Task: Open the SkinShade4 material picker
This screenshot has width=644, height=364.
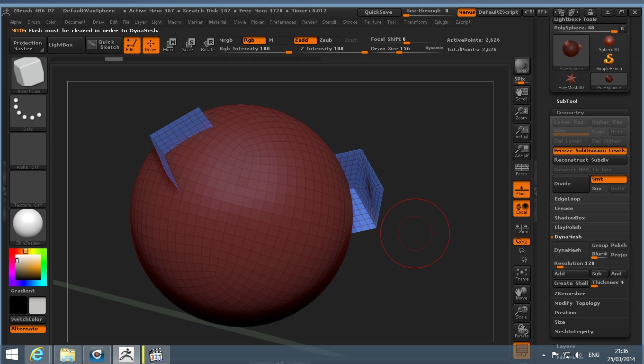Action: click(28, 227)
